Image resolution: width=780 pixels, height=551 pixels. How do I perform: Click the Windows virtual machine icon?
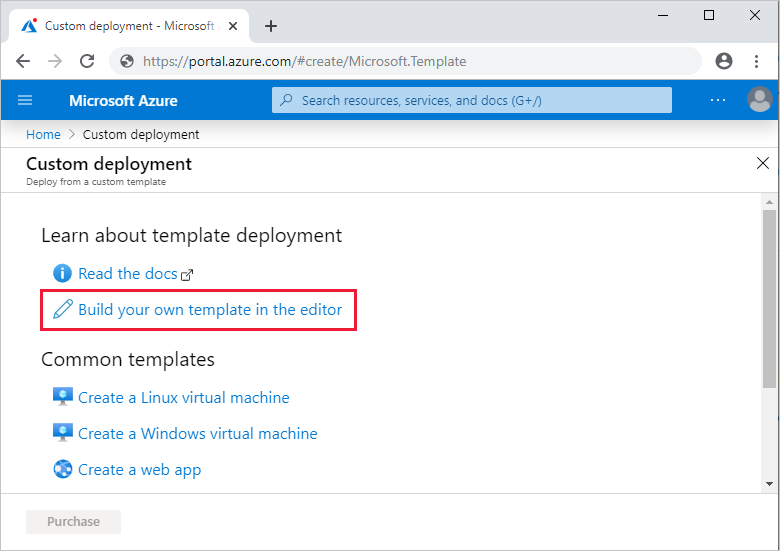tap(63, 432)
